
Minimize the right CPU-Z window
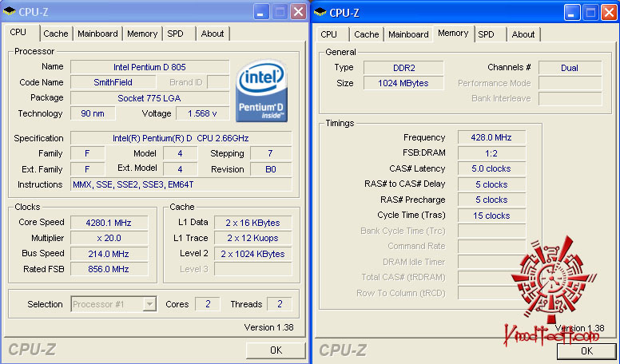572,13
